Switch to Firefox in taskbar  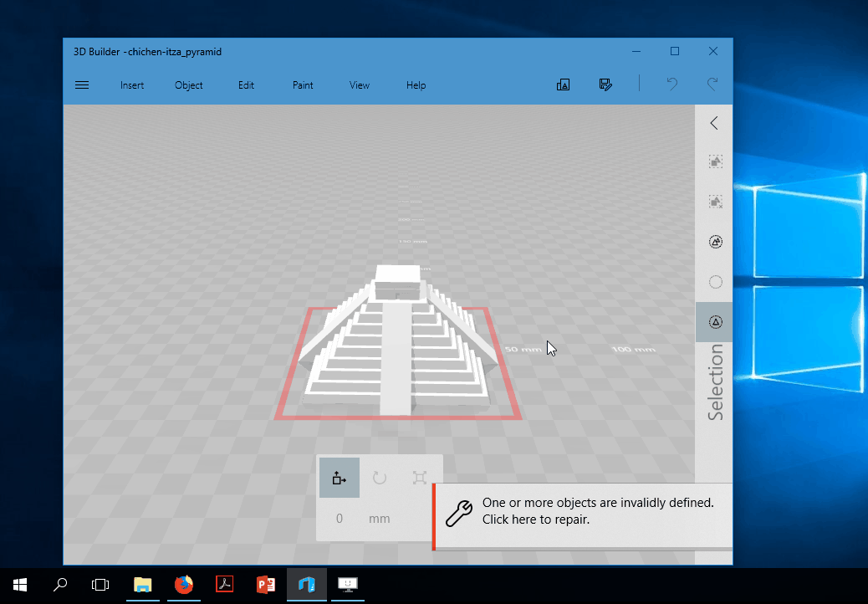184,585
